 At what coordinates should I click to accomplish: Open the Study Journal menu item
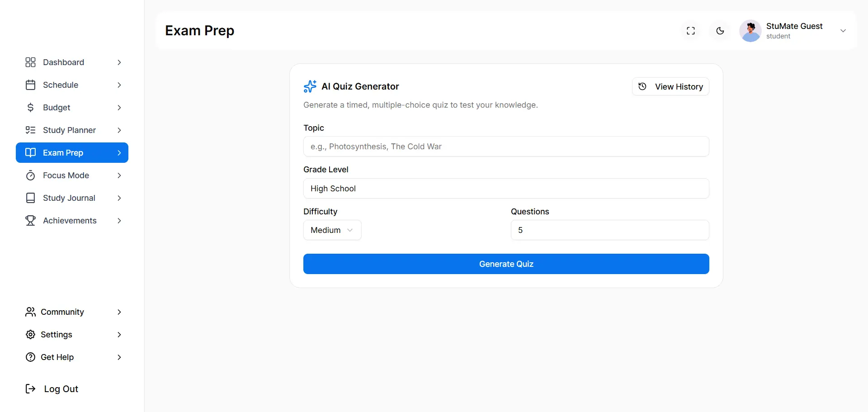(x=69, y=198)
